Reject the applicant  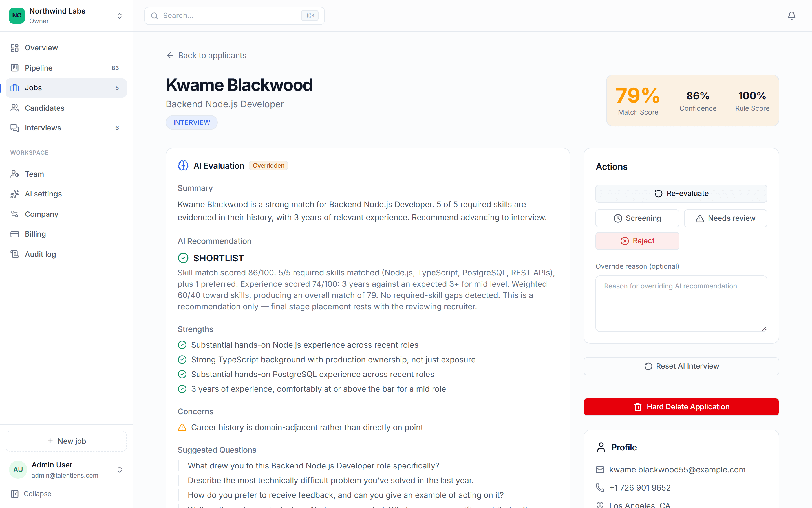[x=637, y=241]
